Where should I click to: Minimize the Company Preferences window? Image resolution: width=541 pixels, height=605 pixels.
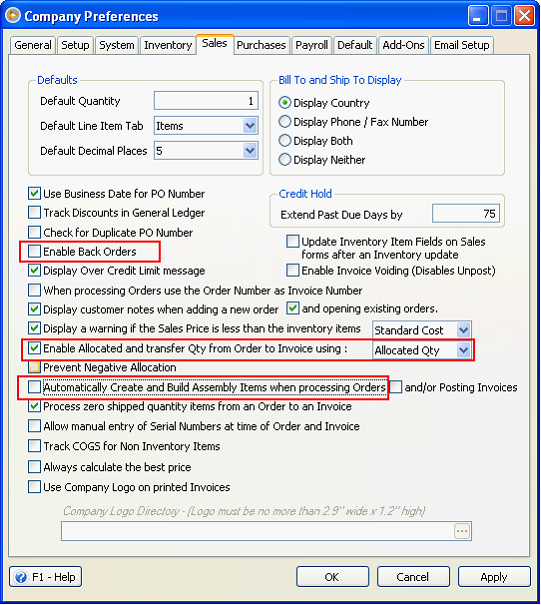[x=477, y=16]
